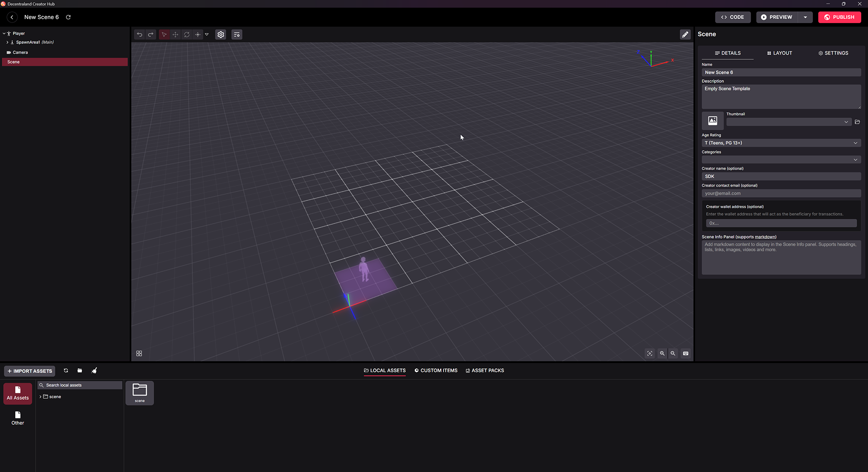The image size is (868, 472).
Task: Open the markdown link in Scene Info Panel label
Action: pyautogui.click(x=765, y=237)
